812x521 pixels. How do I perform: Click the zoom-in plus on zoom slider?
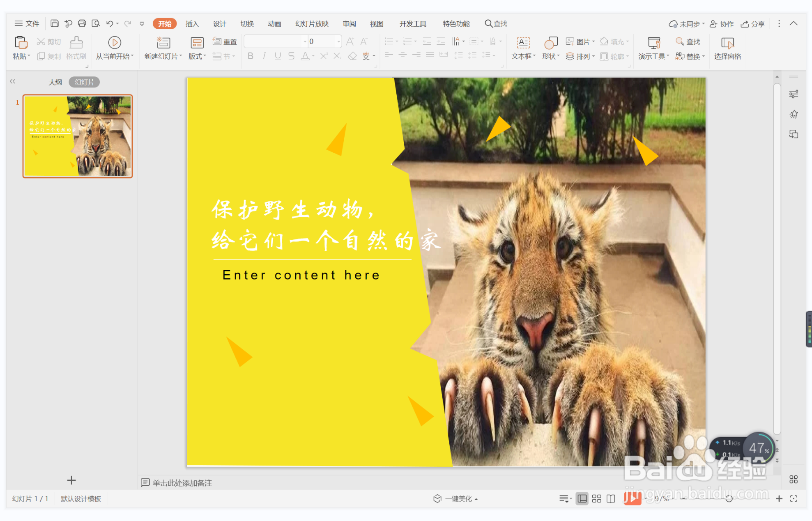(779, 498)
